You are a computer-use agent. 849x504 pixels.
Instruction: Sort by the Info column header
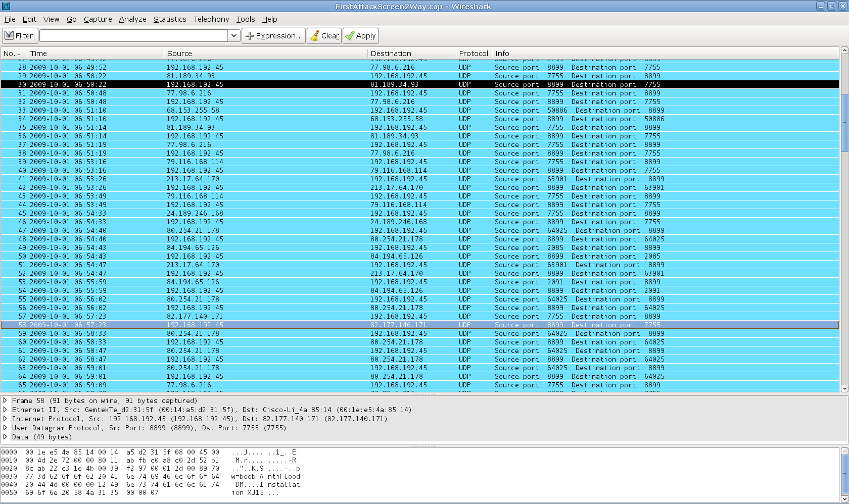pyautogui.click(x=665, y=54)
